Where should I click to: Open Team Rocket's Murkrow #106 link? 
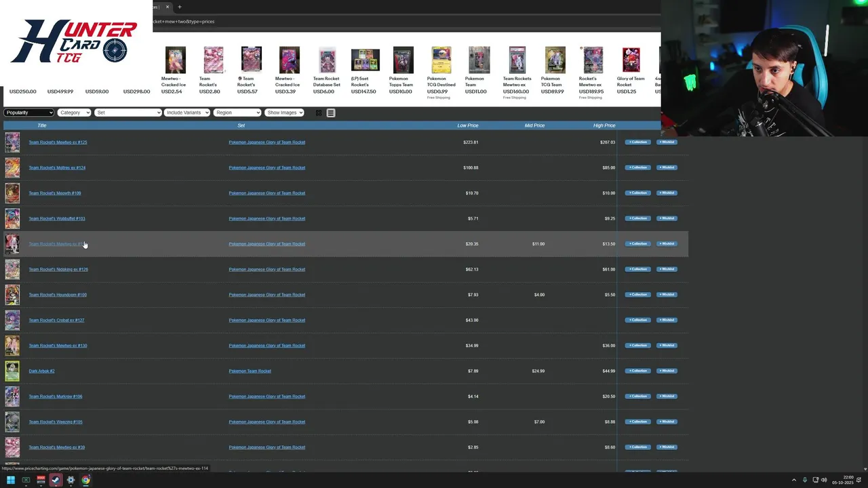[x=55, y=396]
